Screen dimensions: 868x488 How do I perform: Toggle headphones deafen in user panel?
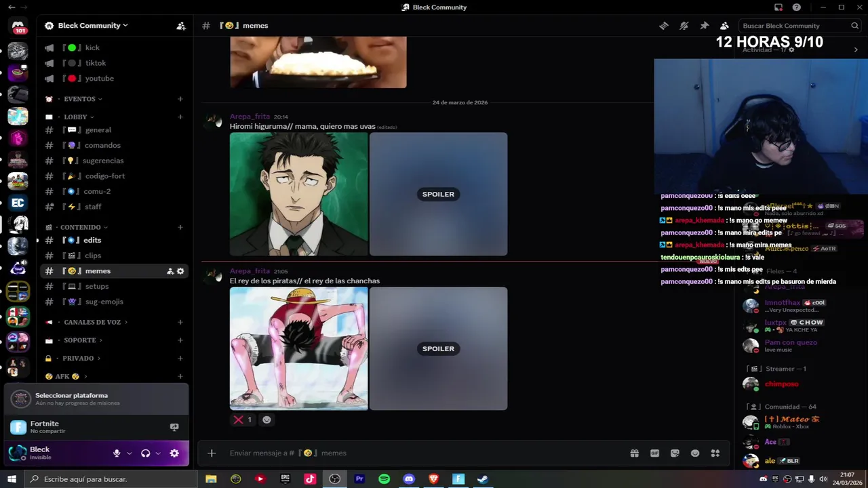[x=145, y=453]
